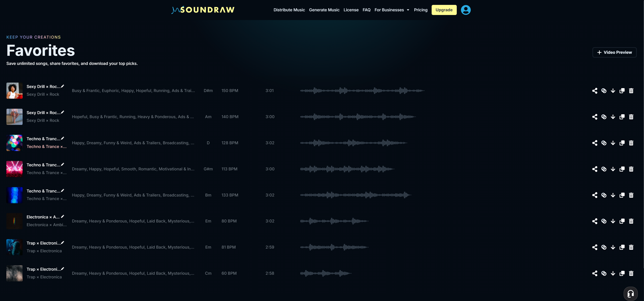Viewport: 644px width, 301px height.
Task: Open Video Preview
Action: coord(615,52)
